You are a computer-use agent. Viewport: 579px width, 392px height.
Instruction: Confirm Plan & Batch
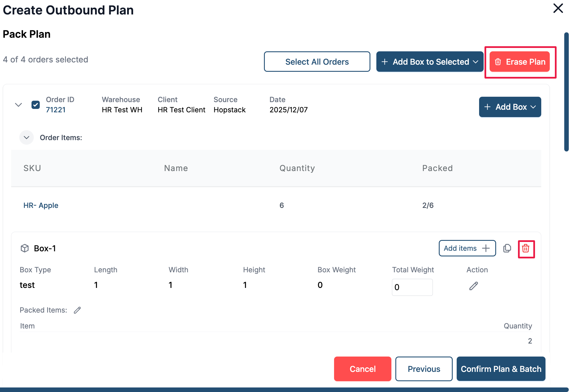[501, 369]
